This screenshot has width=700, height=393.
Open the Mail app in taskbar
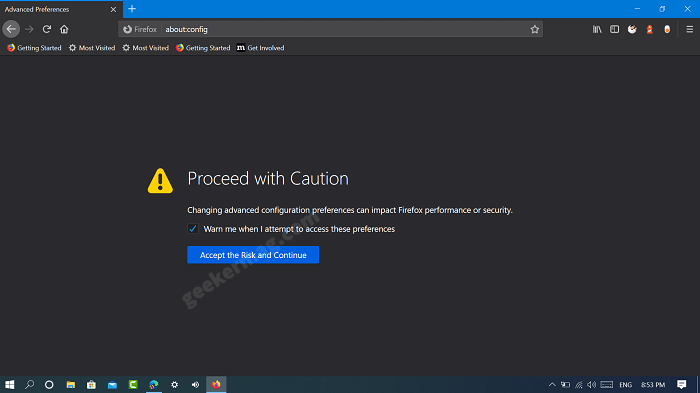(x=112, y=385)
